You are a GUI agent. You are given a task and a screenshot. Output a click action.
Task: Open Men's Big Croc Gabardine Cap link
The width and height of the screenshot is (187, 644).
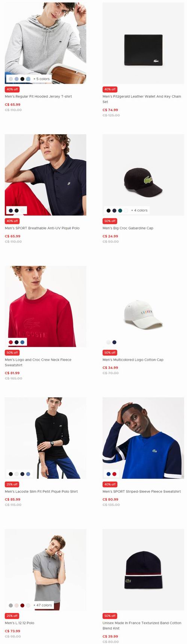128,228
